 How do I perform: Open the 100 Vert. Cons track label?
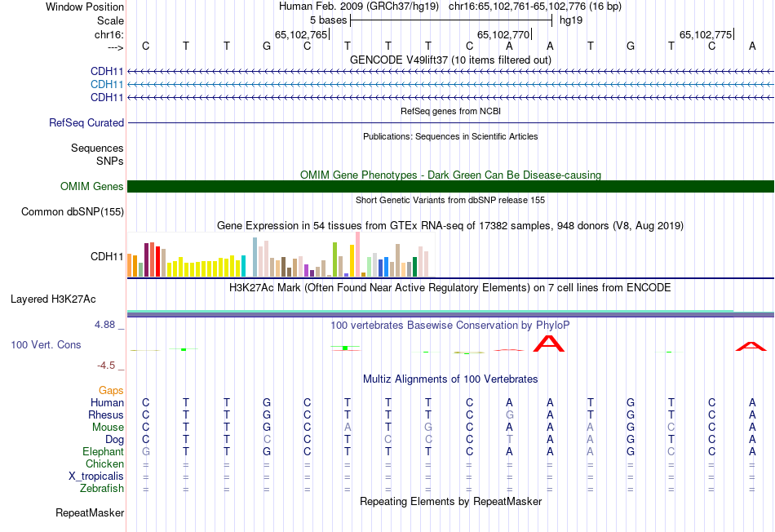click(x=46, y=344)
